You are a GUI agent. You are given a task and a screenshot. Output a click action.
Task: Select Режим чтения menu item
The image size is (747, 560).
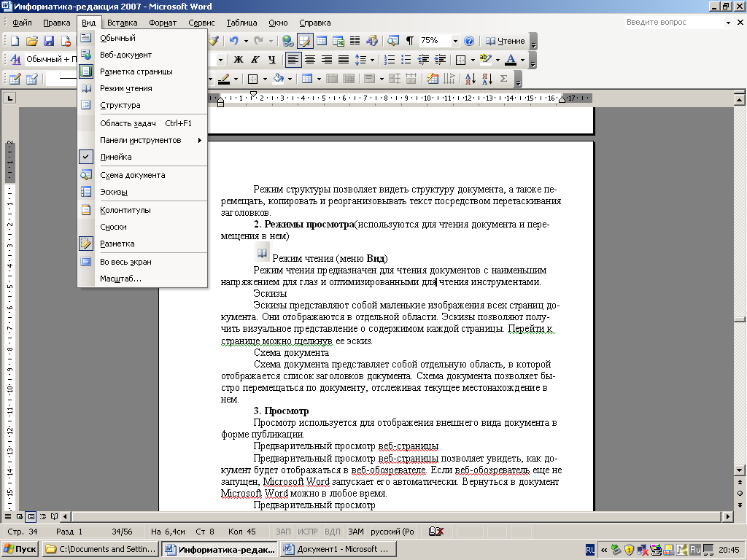click(142, 88)
